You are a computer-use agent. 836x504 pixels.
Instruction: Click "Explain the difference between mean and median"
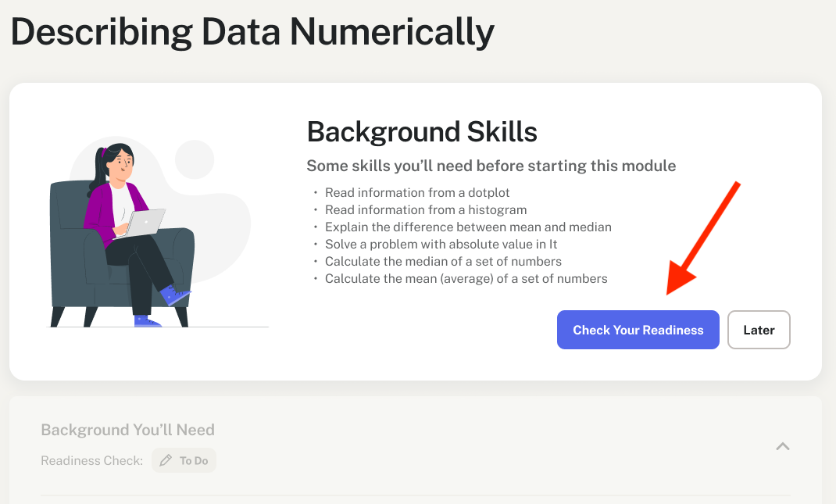click(x=468, y=227)
